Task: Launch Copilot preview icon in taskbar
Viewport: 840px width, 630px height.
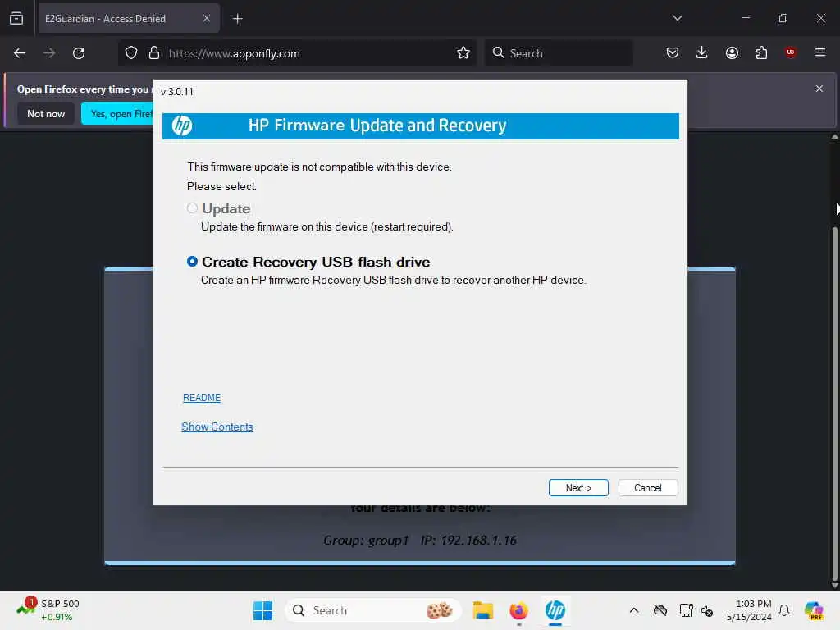Action: [814, 610]
